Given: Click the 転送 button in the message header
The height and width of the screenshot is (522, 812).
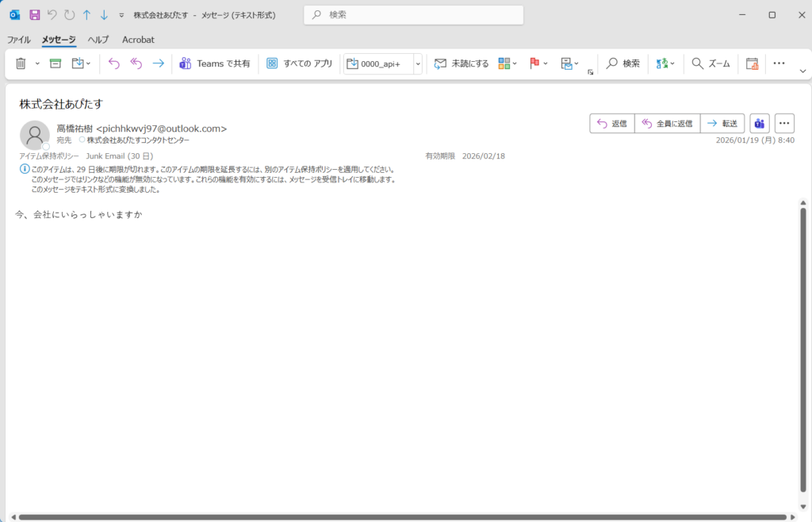Looking at the screenshot, I should point(722,123).
